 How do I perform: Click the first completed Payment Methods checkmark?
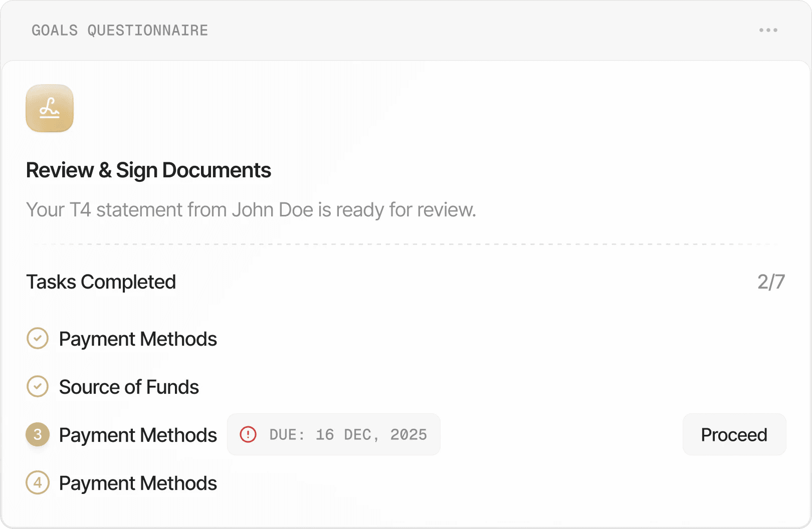click(x=38, y=339)
